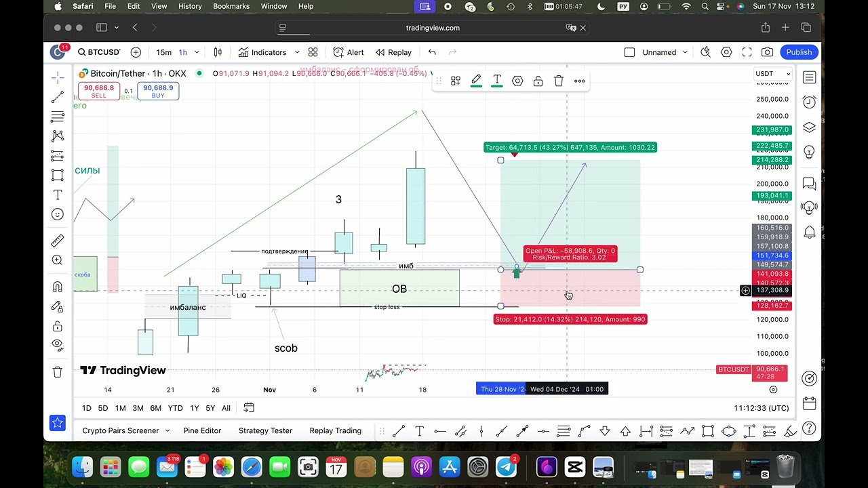Expand the Unnamed layout dropdown
Screen dimensions: 868x488
click(x=685, y=52)
